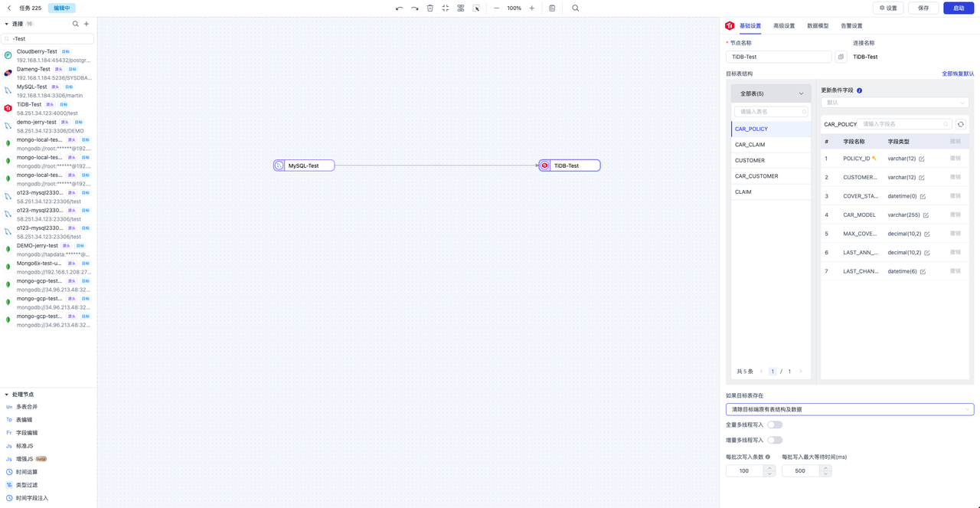Screen dimensions: 980x508
Task: Click the search icon in the top toolbar
Action: (x=574, y=8)
